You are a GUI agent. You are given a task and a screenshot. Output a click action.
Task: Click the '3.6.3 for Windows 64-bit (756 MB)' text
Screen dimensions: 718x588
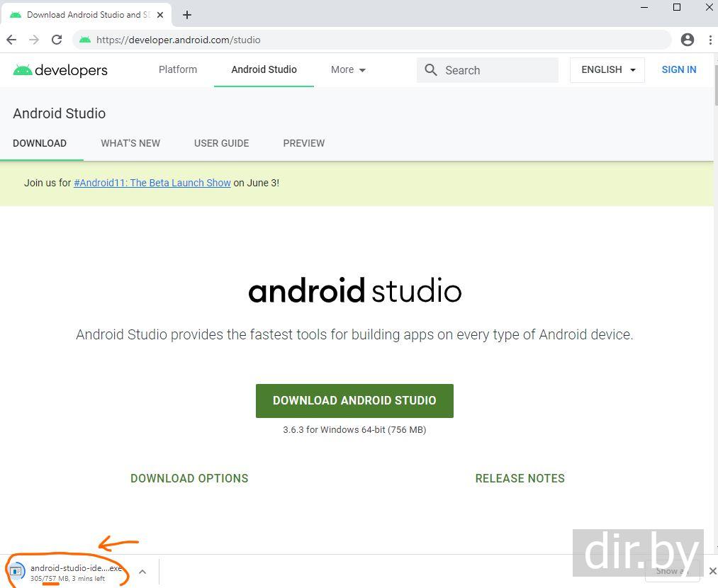[x=354, y=430]
